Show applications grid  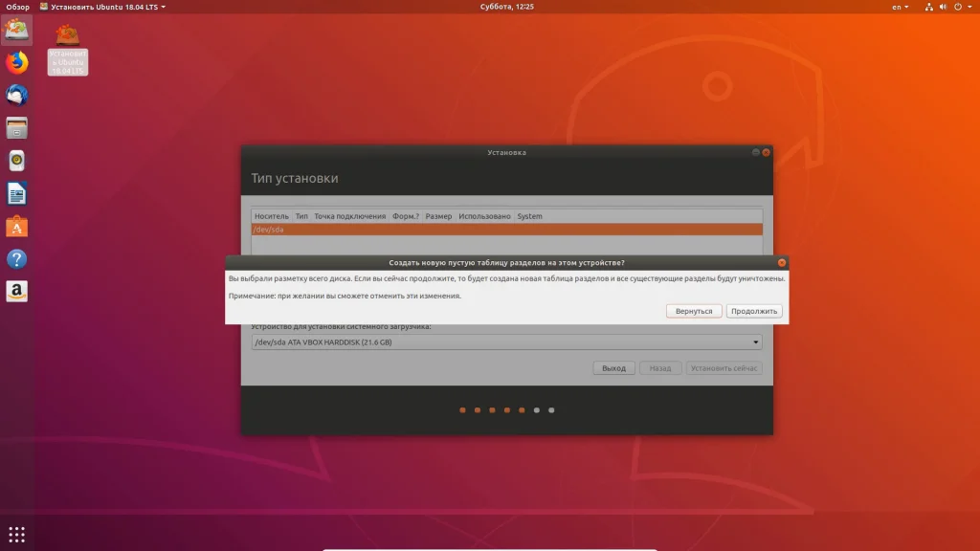[17, 534]
